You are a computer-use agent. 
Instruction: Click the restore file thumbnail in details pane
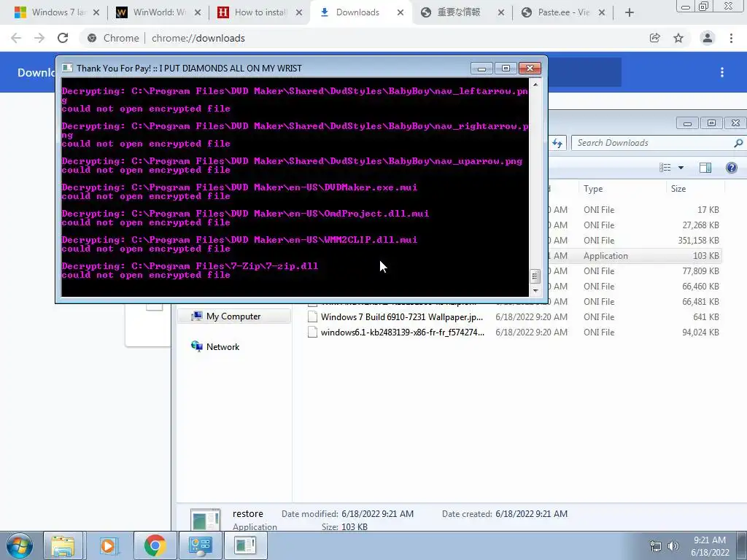click(205, 519)
